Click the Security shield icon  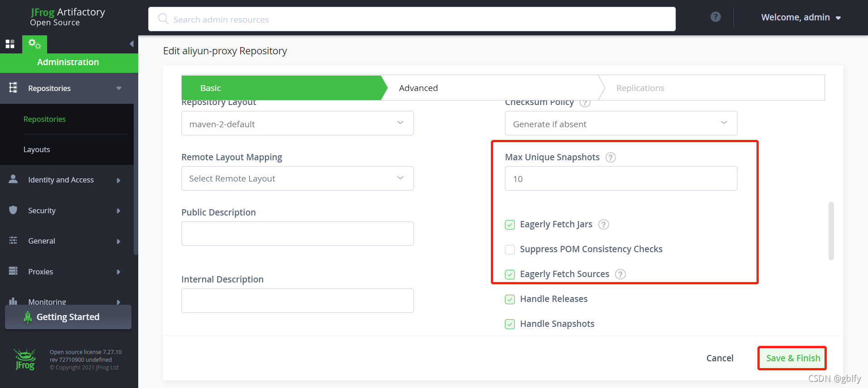pyautogui.click(x=13, y=210)
